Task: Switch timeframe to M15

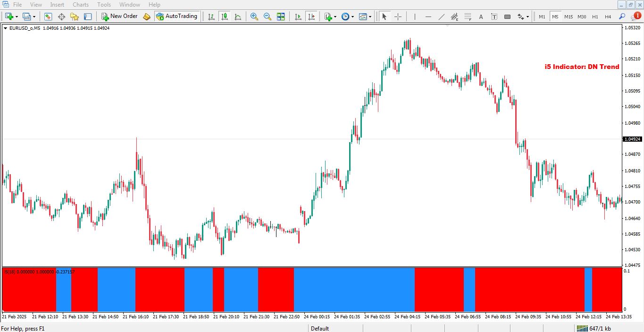Action: point(569,17)
